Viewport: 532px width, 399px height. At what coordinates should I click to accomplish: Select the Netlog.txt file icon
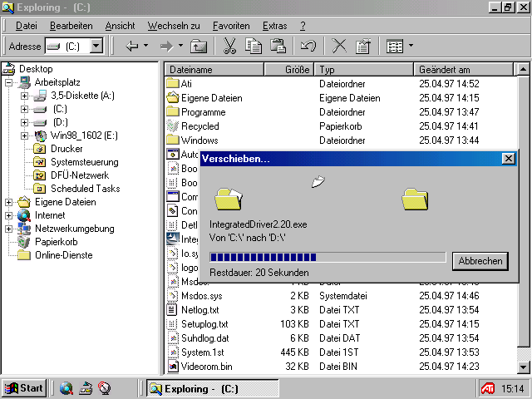172,310
